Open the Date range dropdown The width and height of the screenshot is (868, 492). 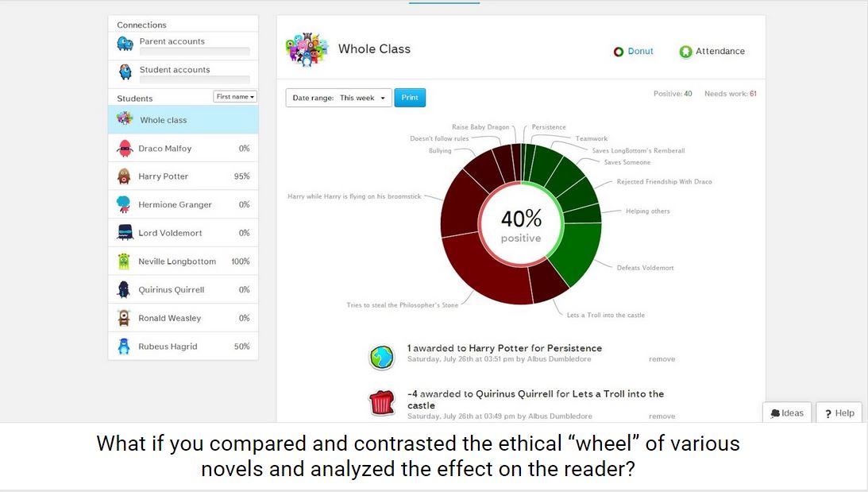[x=338, y=98]
